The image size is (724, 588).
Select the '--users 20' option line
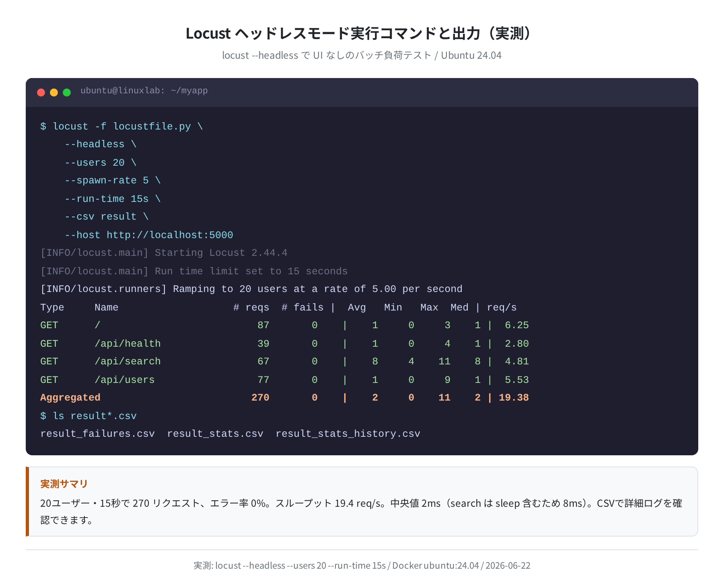tap(101, 162)
